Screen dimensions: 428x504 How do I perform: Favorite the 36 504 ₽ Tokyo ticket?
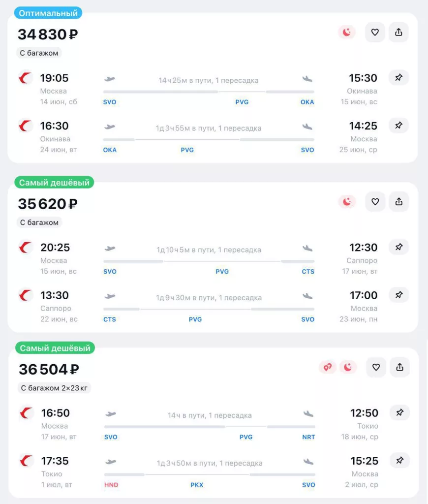(376, 367)
